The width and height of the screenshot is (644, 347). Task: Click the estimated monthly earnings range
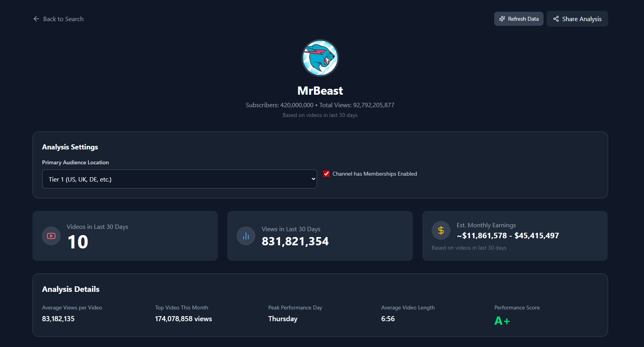coord(508,236)
